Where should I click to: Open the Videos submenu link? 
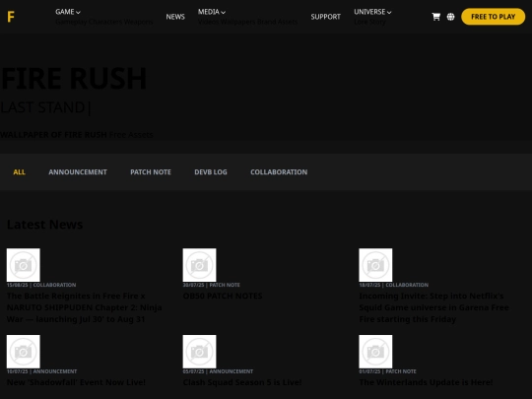click(x=208, y=22)
